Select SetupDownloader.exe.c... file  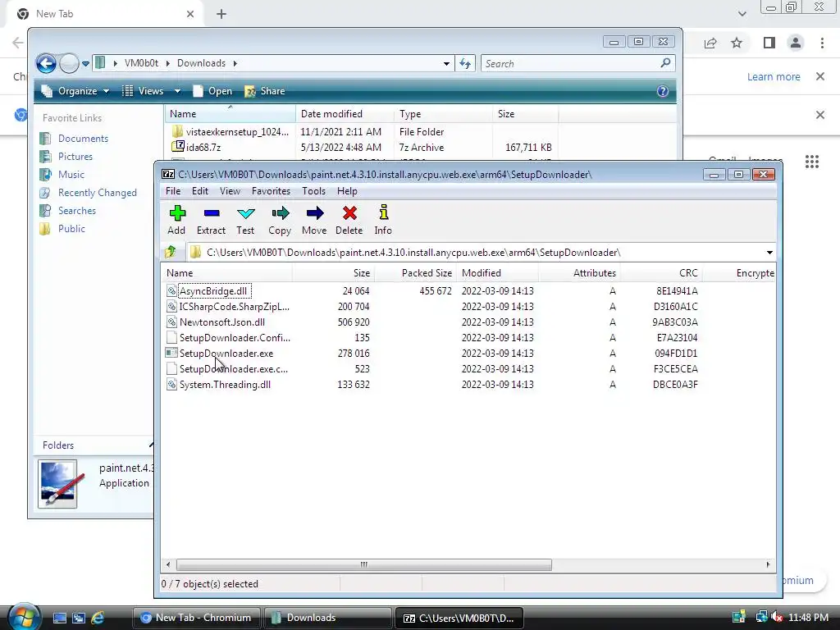[234, 368]
